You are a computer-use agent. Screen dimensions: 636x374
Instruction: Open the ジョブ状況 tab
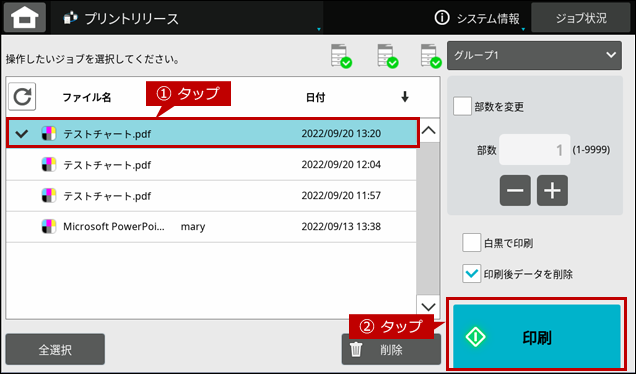580,18
